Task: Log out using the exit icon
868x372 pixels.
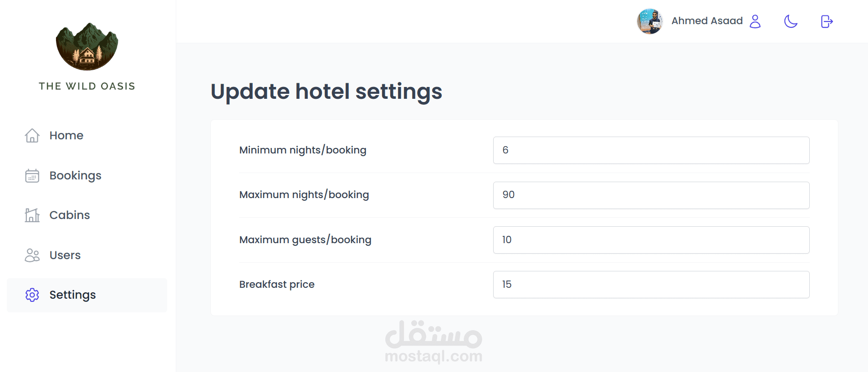Action: click(x=827, y=21)
